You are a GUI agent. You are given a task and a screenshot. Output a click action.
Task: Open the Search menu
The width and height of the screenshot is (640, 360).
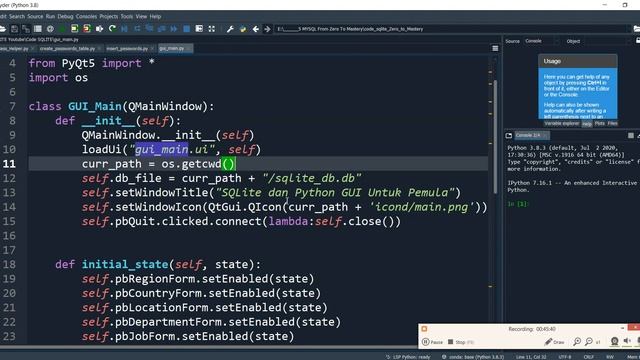tap(17, 16)
